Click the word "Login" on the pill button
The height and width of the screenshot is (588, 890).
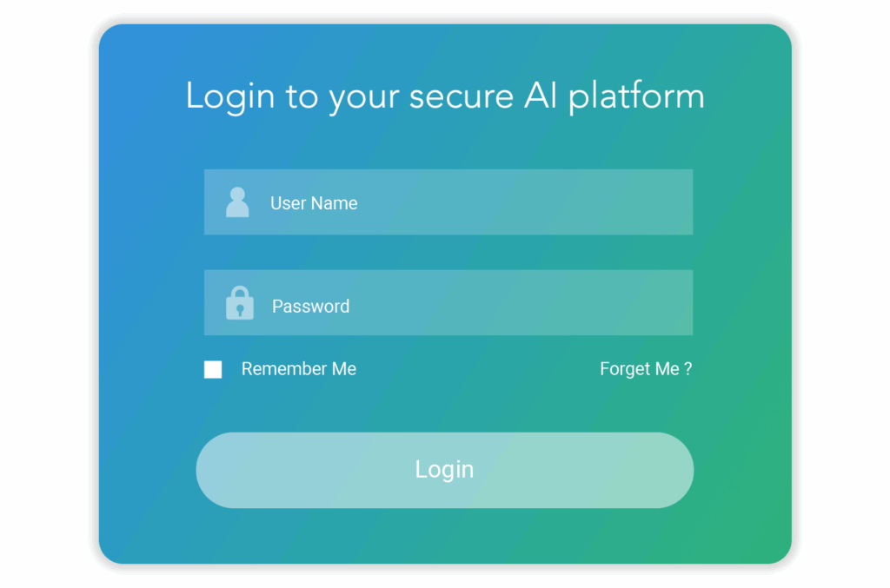[444, 470]
